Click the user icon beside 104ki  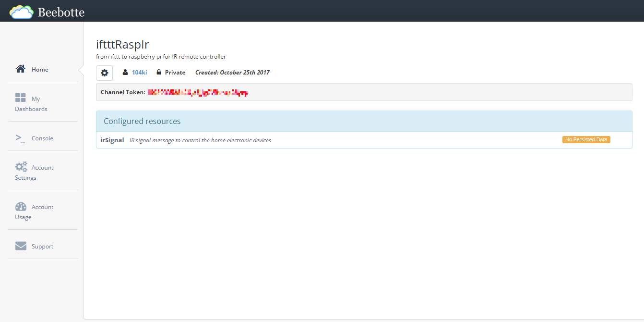coord(125,72)
